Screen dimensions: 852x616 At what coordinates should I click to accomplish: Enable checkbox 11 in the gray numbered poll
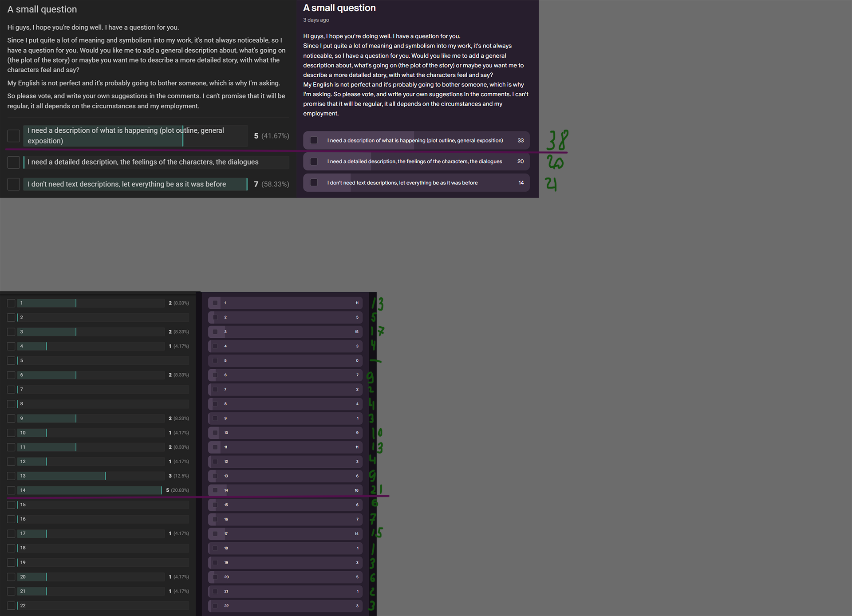click(11, 447)
